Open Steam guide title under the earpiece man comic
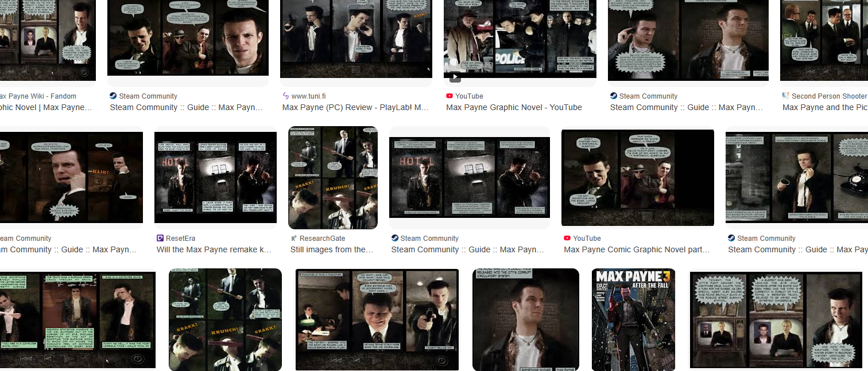This screenshot has width=868, height=371. click(x=687, y=107)
